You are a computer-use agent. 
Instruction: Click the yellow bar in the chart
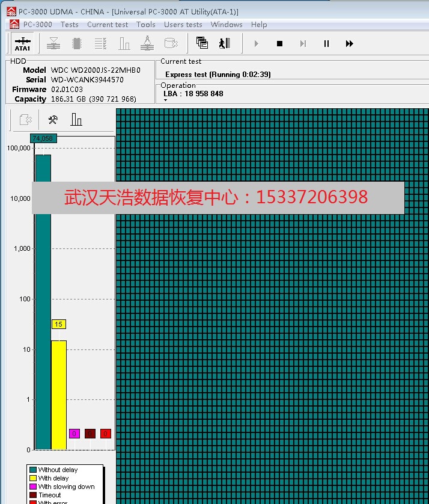tap(59, 395)
